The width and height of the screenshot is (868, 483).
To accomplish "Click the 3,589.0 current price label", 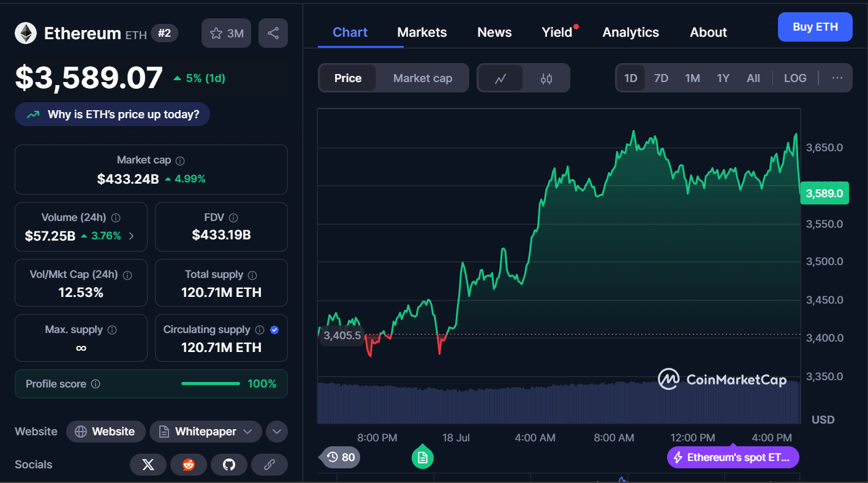I will 825,193.
